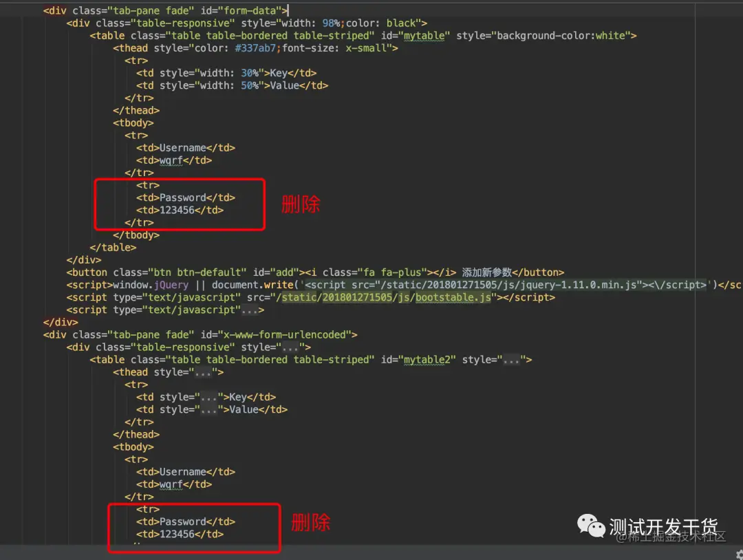Image resolution: width=743 pixels, height=560 pixels.
Task: Click the 98% width value
Action: (331, 23)
